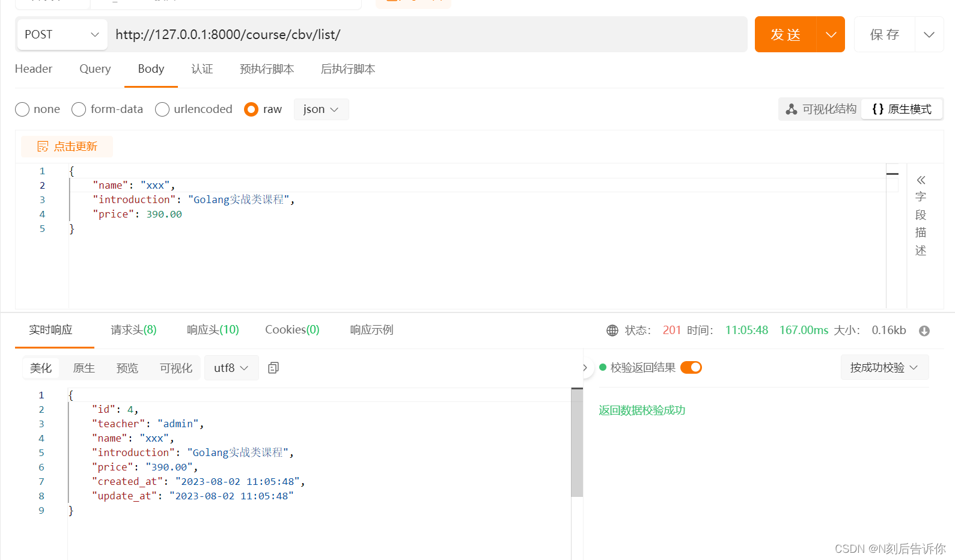This screenshot has width=955, height=560.
Task: Select the 美化 response view
Action: coord(41,368)
